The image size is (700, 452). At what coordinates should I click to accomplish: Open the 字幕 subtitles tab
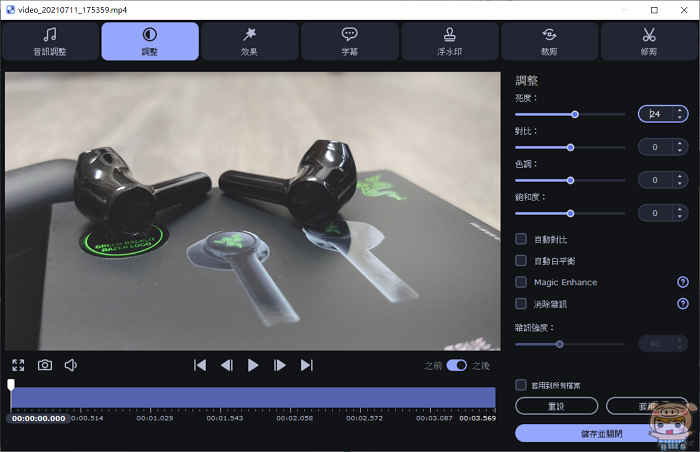350,41
